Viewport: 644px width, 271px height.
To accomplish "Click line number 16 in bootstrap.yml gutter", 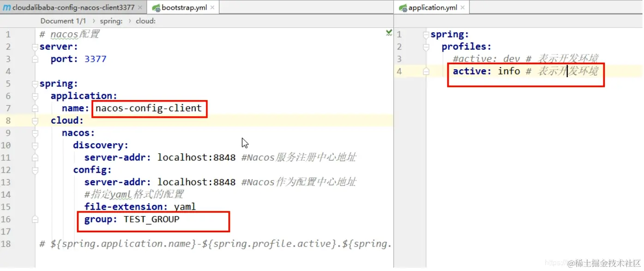I will click(x=6, y=219).
